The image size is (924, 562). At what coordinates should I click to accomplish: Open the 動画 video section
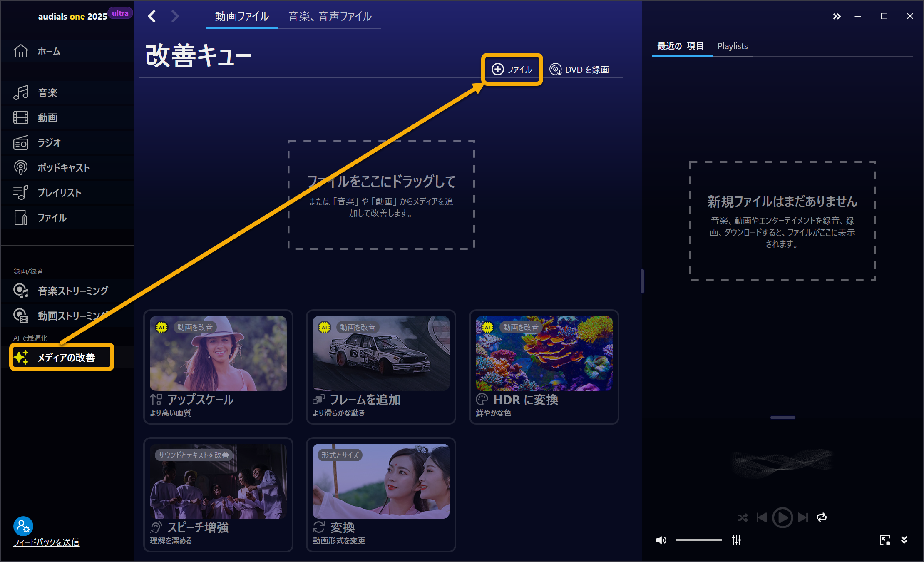pos(67,118)
